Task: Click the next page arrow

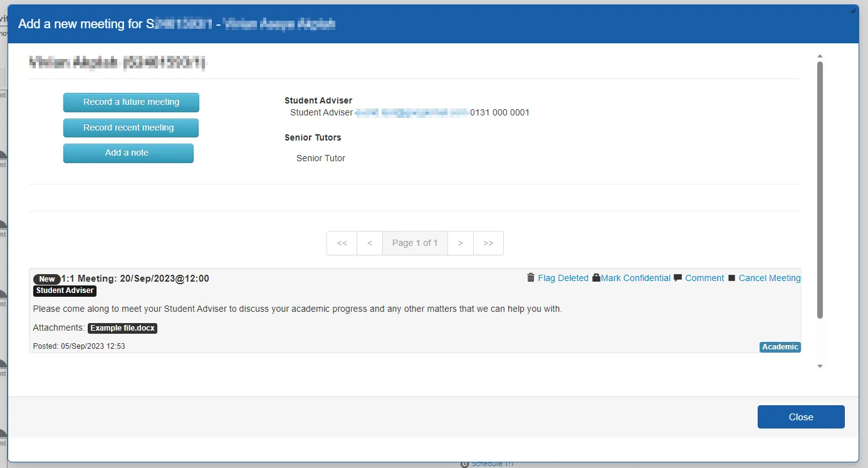Action: (x=460, y=243)
